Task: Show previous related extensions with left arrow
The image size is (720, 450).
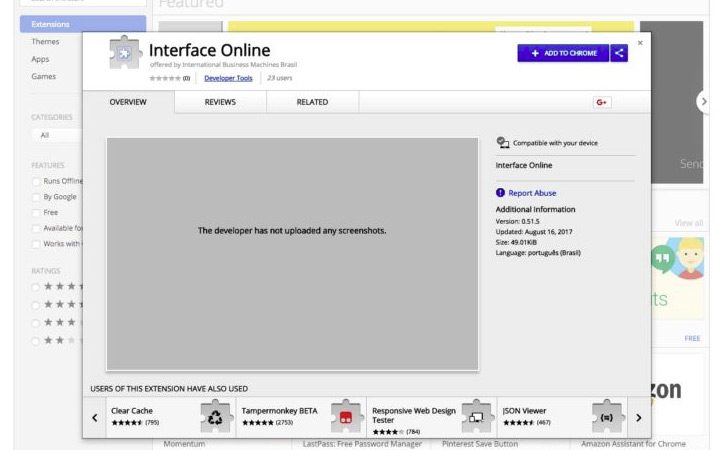Action: [x=95, y=417]
